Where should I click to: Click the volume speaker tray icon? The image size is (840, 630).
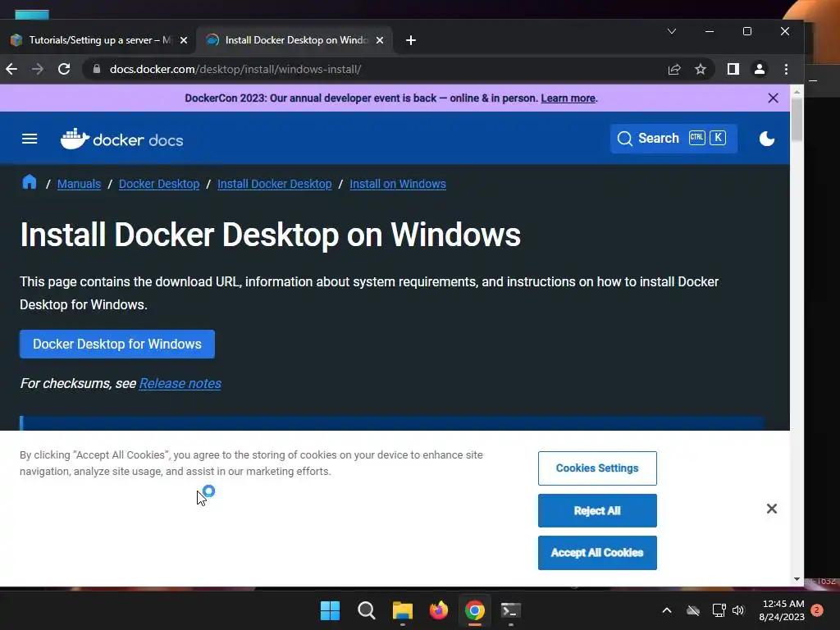738,610
